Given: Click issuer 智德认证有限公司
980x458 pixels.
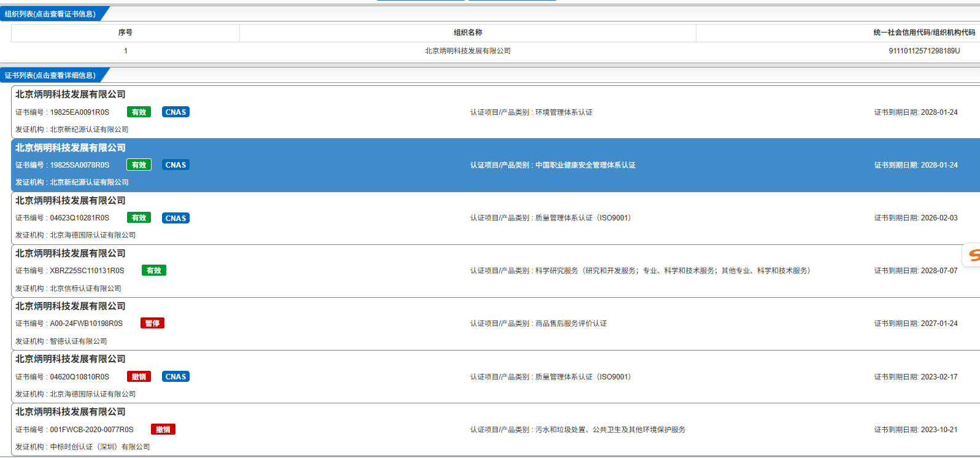Looking at the screenshot, I should click(x=79, y=341).
